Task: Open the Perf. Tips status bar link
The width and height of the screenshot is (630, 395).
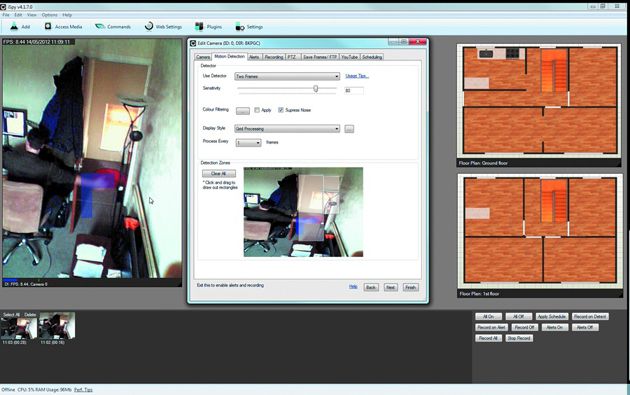Action: 83,390
